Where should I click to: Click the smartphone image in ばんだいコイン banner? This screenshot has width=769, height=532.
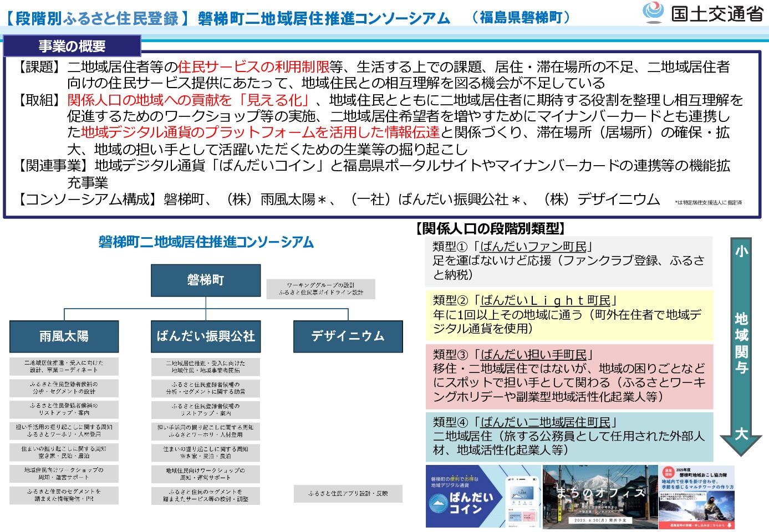pos(521,497)
